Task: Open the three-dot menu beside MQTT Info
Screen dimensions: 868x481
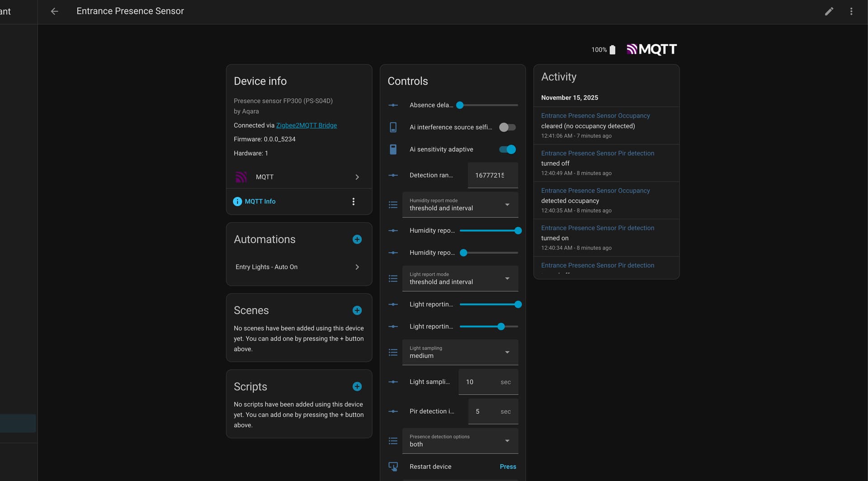Action: (x=354, y=202)
